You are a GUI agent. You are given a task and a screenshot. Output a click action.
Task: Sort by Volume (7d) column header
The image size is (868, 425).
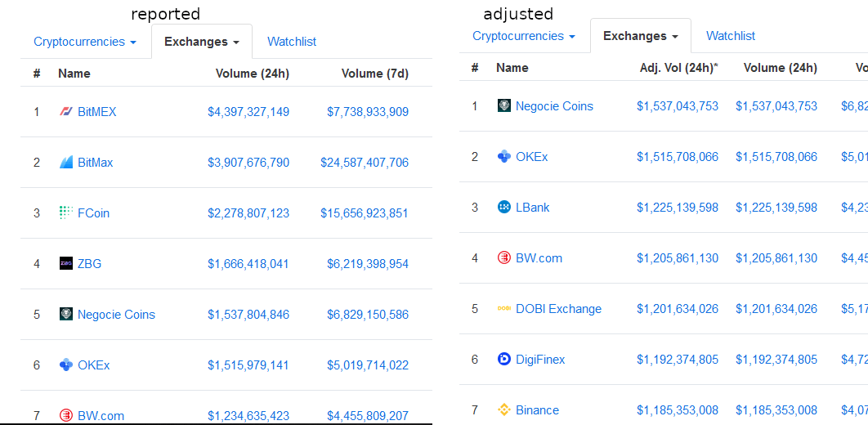point(374,74)
